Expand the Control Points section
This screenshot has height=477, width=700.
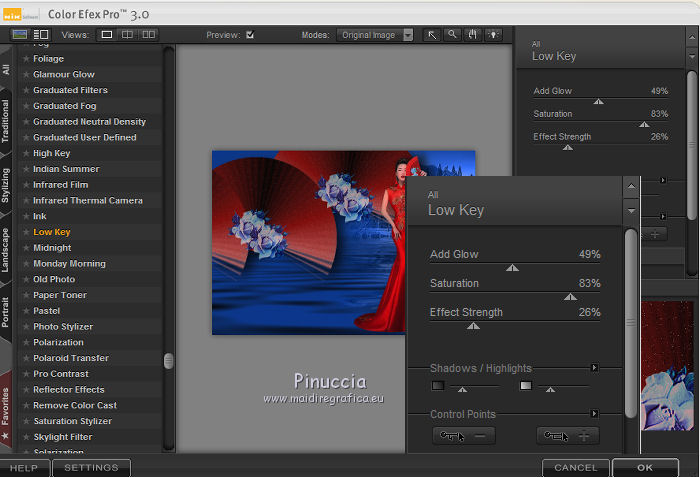594,413
